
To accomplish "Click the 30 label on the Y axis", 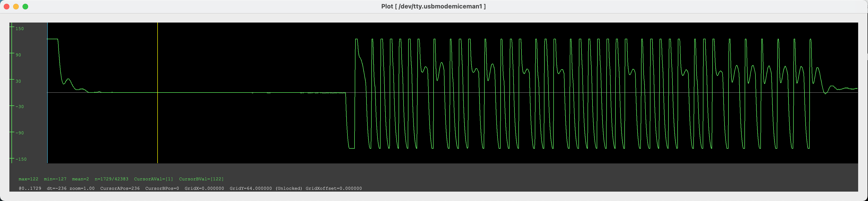I will [x=18, y=81].
